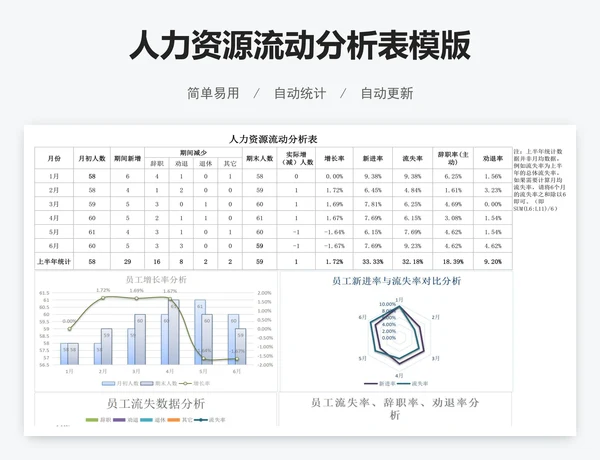Click 流失率 legend entry under radar chart
This screenshot has width=600, height=460.
[412, 383]
